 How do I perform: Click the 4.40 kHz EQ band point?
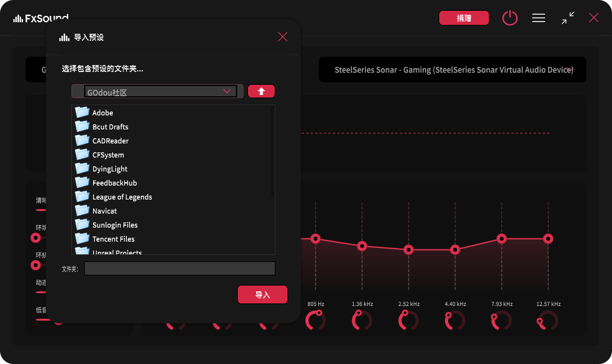coord(455,250)
